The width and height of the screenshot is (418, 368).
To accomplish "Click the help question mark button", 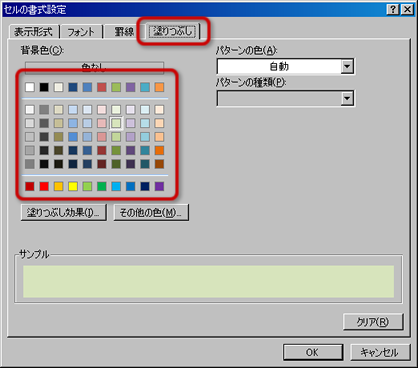I will tap(393, 9).
